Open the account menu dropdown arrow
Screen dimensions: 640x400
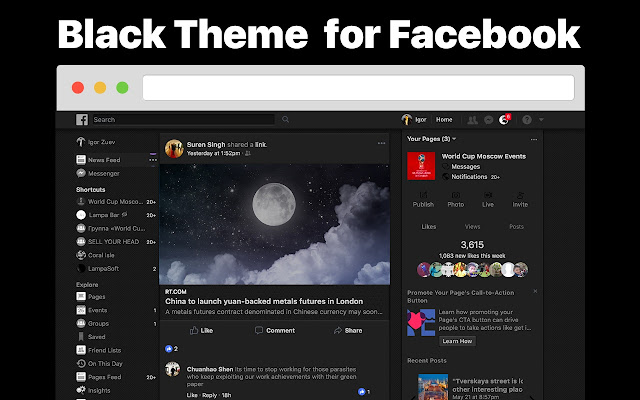[x=541, y=120]
